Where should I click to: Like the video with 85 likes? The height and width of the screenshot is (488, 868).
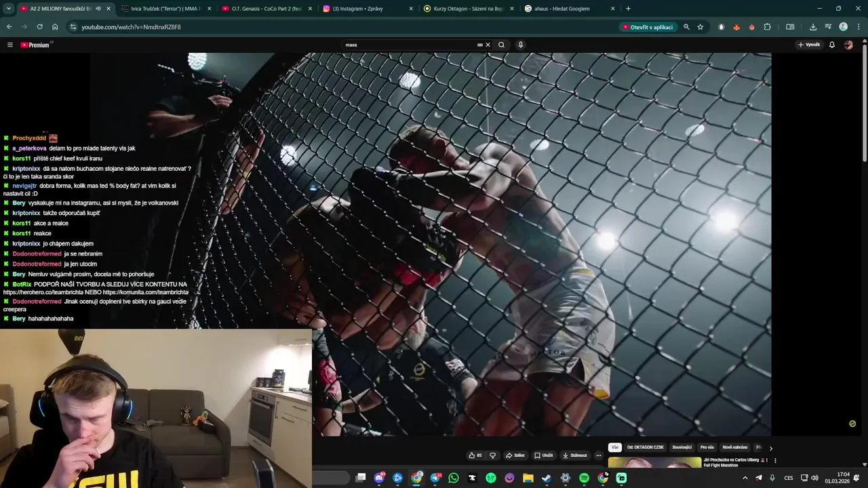click(475, 455)
